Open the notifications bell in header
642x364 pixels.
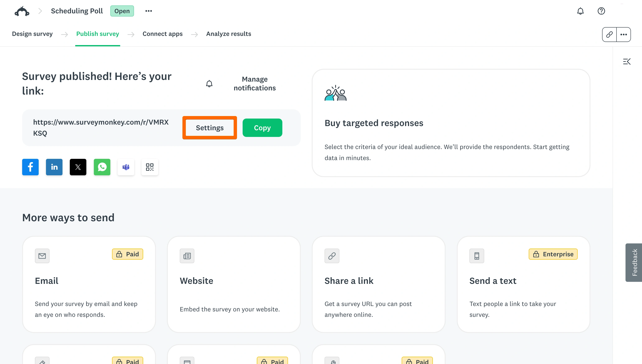[x=580, y=11]
